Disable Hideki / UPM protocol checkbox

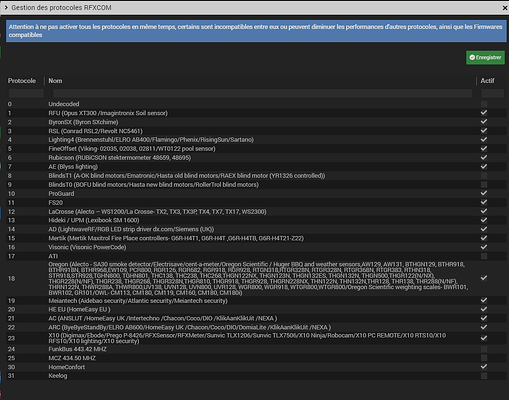click(484, 220)
